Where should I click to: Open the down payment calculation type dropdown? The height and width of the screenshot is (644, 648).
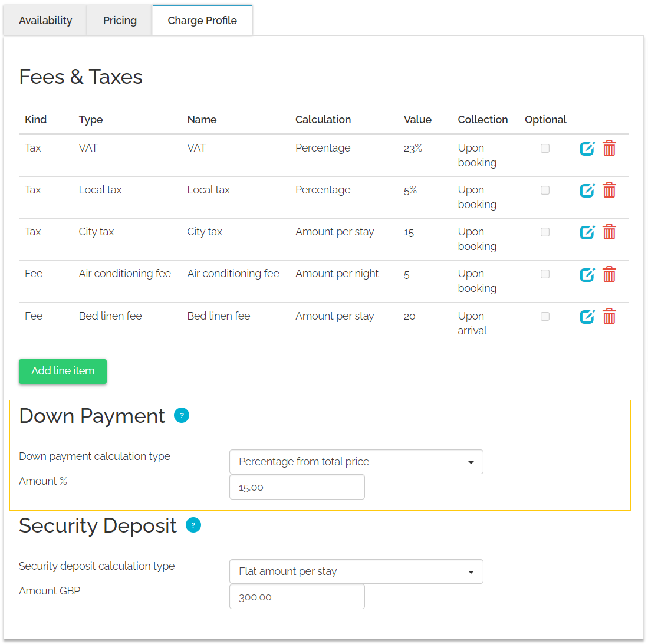click(x=356, y=462)
